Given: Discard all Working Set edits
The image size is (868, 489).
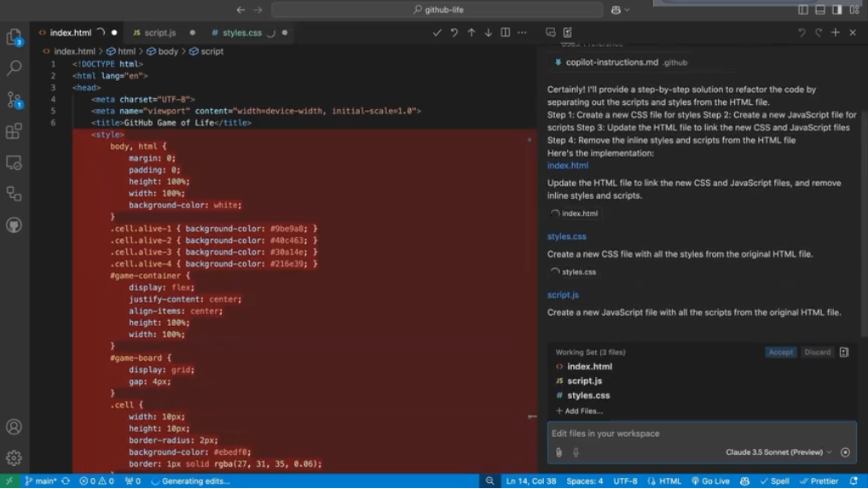Looking at the screenshot, I should pyautogui.click(x=817, y=352).
